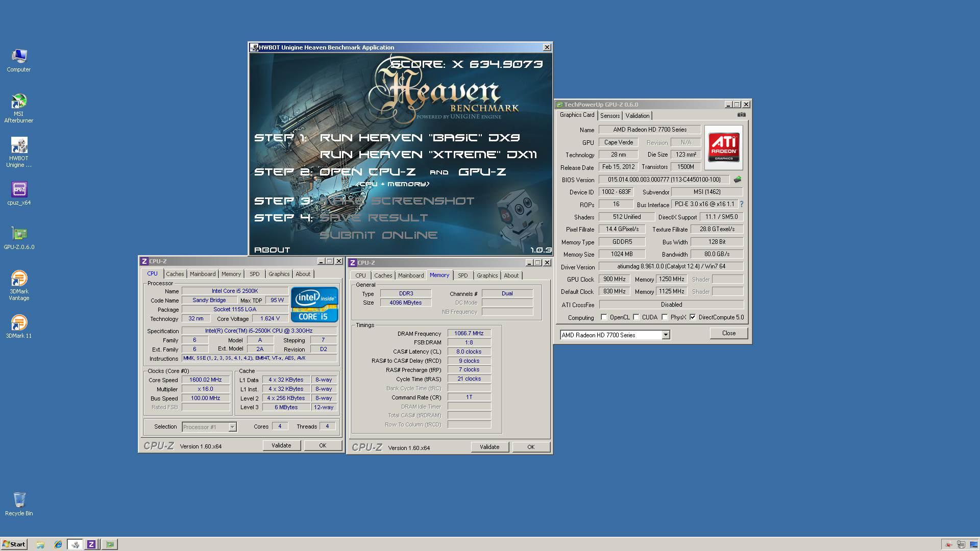This screenshot has height=551, width=980.
Task: Take GPU-Z screenshot with camera icon
Action: [x=742, y=115]
